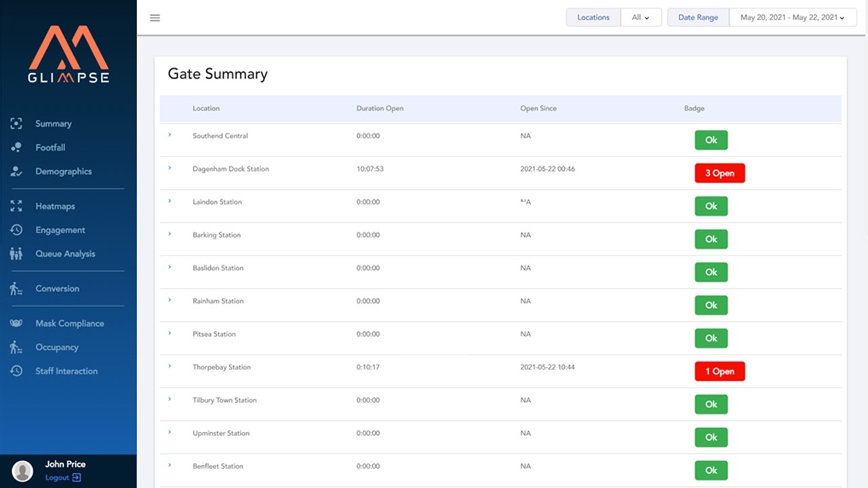The width and height of the screenshot is (868, 488).
Task: Open the May 20 - May 22 date dropdown
Action: click(x=792, y=17)
